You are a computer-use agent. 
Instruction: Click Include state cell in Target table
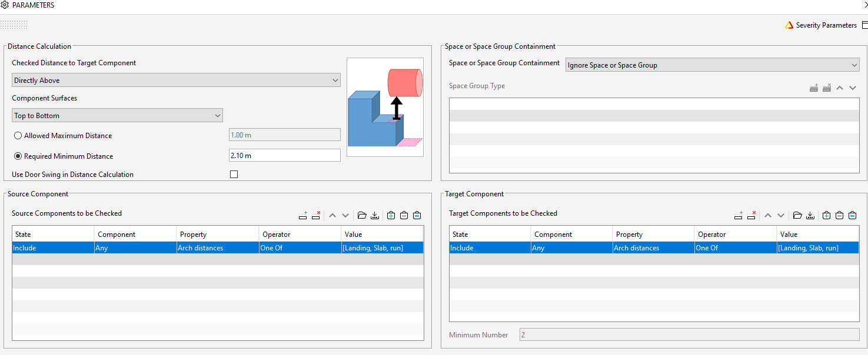(x=490, y=248)
